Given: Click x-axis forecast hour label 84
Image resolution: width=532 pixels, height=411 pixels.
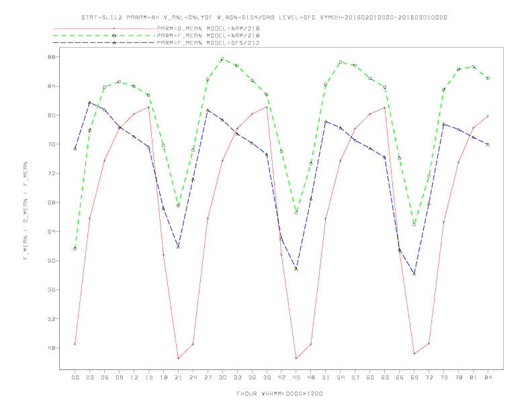Looking at the screenshot, I should [x=488, y=377].
